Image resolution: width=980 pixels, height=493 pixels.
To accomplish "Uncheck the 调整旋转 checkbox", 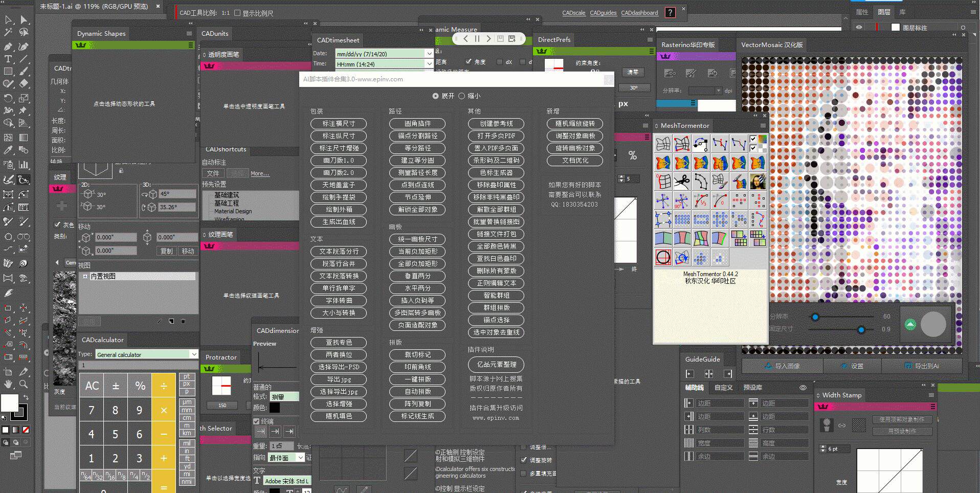I will coord(523,460).
